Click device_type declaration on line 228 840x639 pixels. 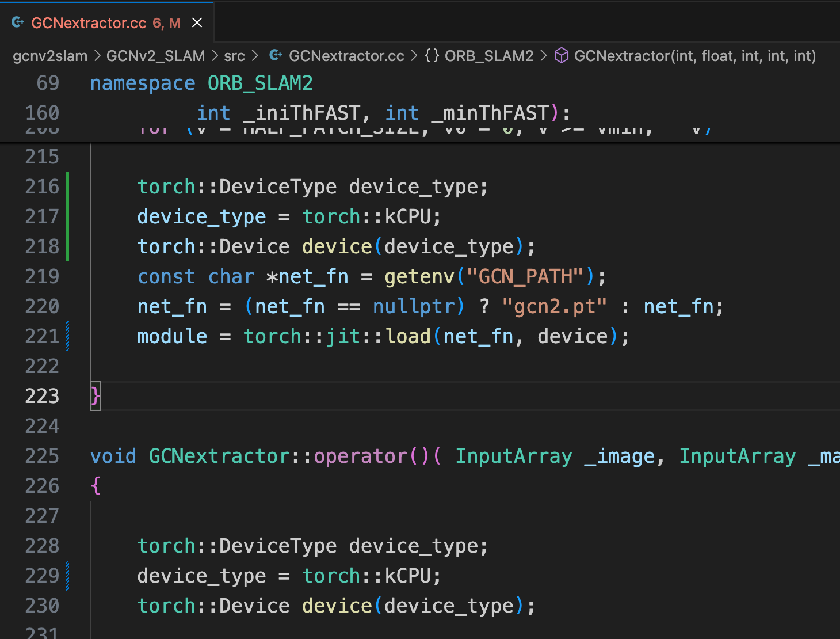point(414,546)
